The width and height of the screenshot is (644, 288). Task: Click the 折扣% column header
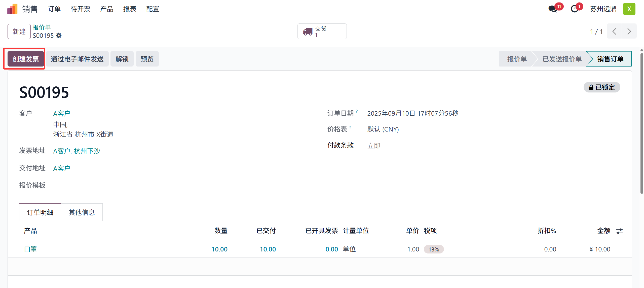coord(547,231)
